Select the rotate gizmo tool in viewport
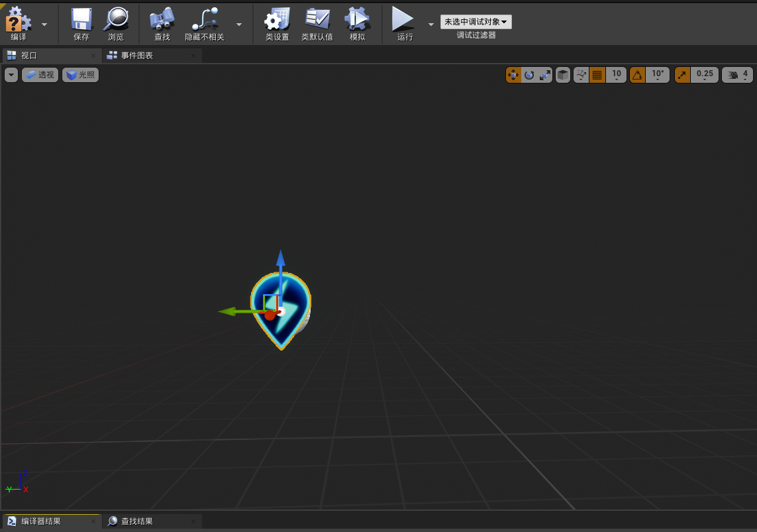This screenshot has height=532, width=757. (x=529, y=75)
